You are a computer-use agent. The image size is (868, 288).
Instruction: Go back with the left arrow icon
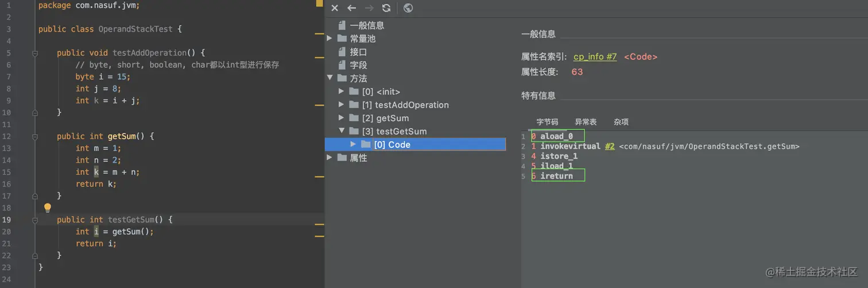tap(352, 8)
